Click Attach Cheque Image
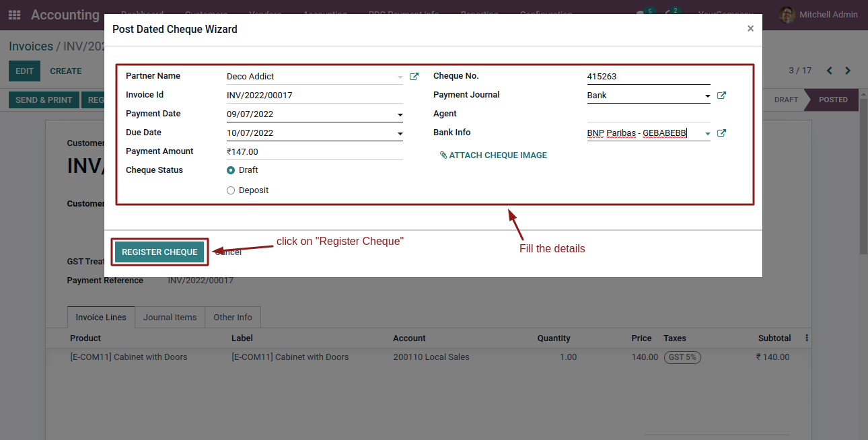 coord(493,155)
